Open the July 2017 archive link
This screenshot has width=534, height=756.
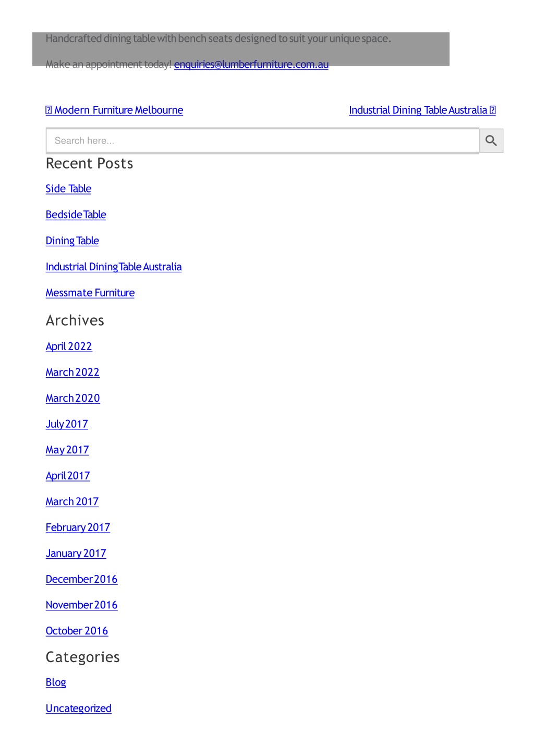pos(67,424)
